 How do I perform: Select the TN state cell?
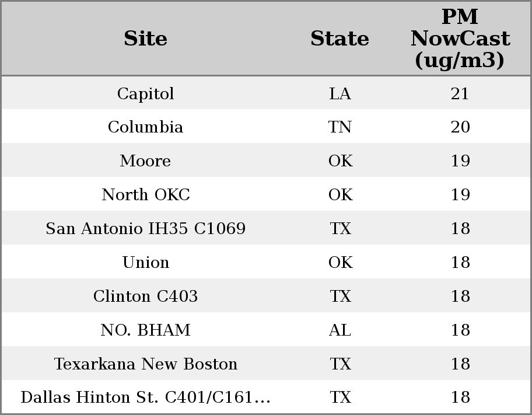click(339, 127)
